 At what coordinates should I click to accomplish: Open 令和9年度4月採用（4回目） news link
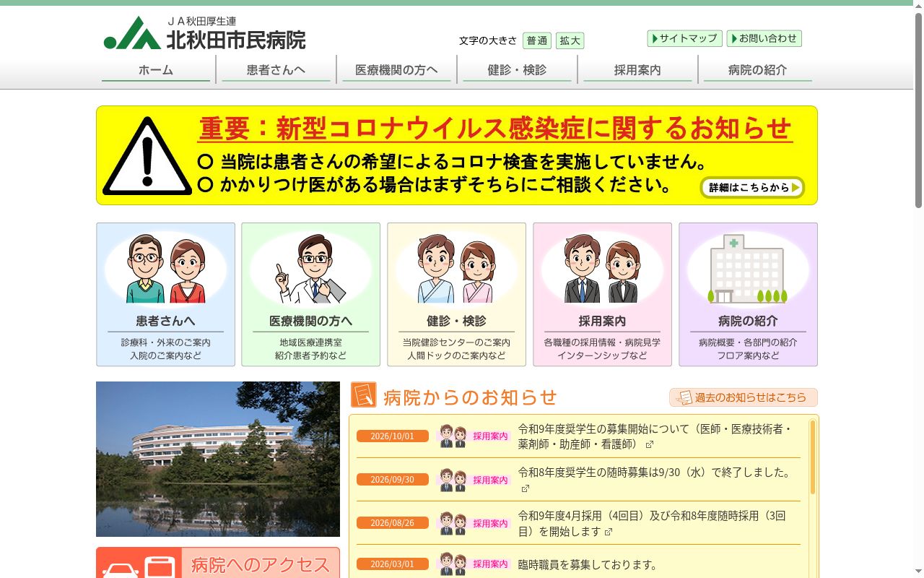[652, 523]
